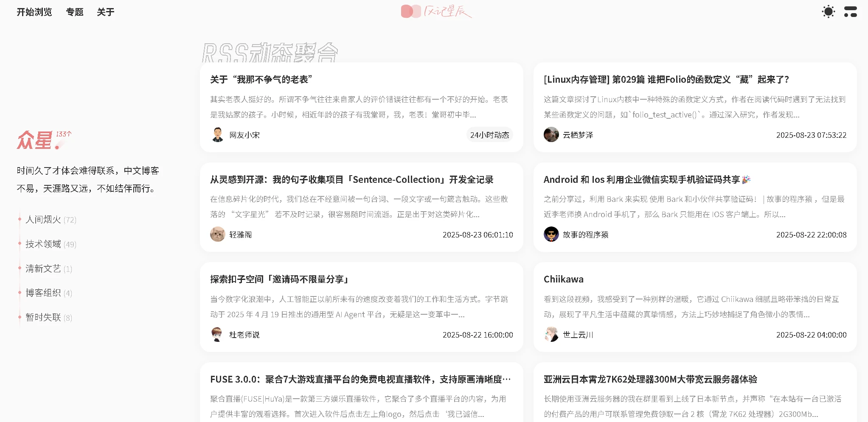The height and width of the screenshot is (422, 868).
Task: Select the 人间烟火 category
Action: tap(43, 220)
